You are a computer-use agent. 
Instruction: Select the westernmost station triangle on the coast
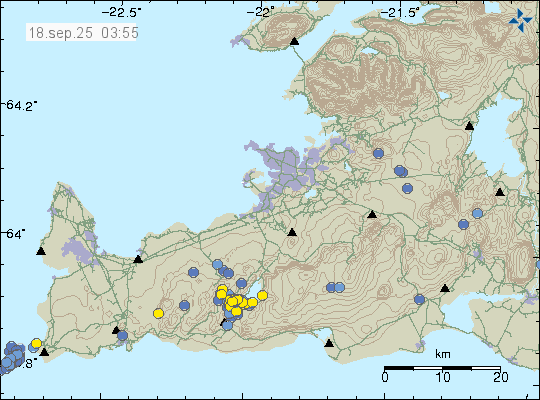click(x=41, y=251)
